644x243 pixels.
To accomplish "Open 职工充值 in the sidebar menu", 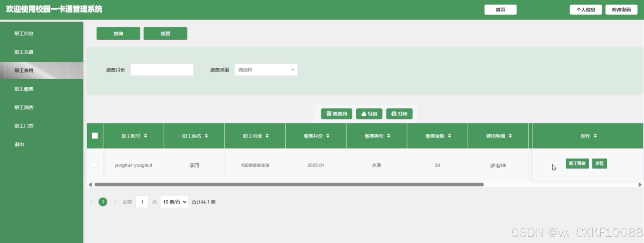I will coord(24,52).
